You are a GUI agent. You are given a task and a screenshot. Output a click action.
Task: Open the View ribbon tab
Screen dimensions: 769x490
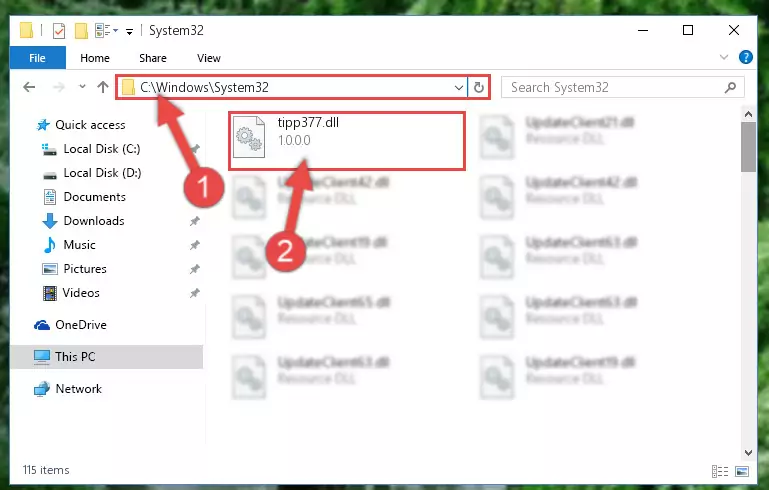(208, 58)
